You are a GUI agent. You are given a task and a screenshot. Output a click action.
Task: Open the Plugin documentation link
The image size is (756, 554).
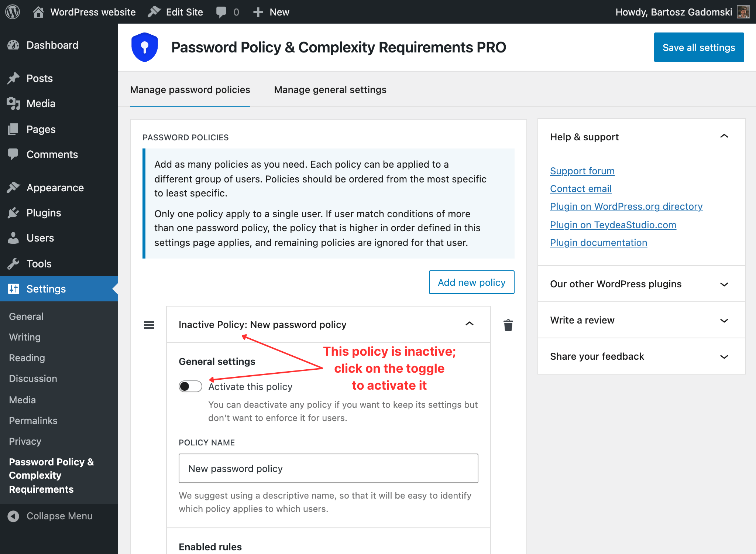click(x=598, y=243)
